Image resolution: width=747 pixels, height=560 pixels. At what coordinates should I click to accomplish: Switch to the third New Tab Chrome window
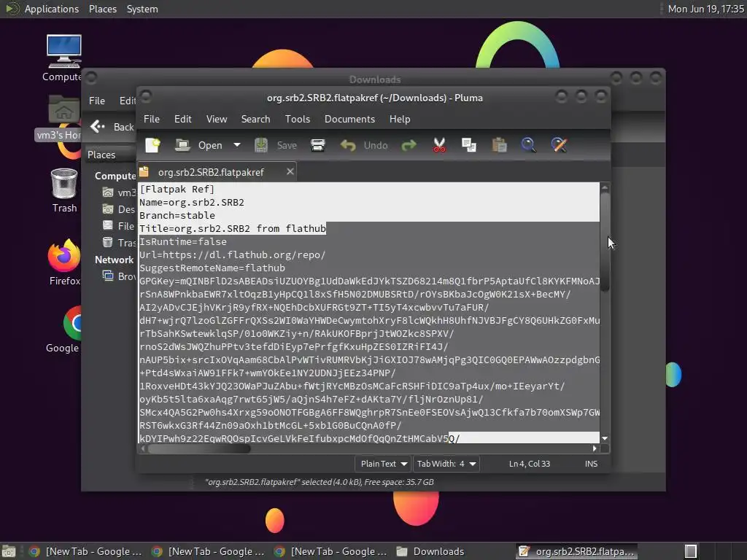tap(330, 551)
